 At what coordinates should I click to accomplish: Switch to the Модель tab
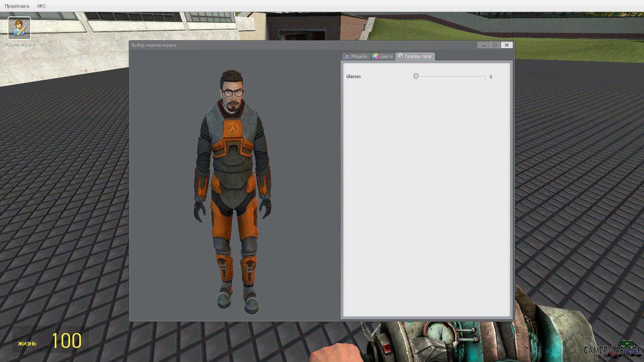pyautogui.click(x=356, y=56)
